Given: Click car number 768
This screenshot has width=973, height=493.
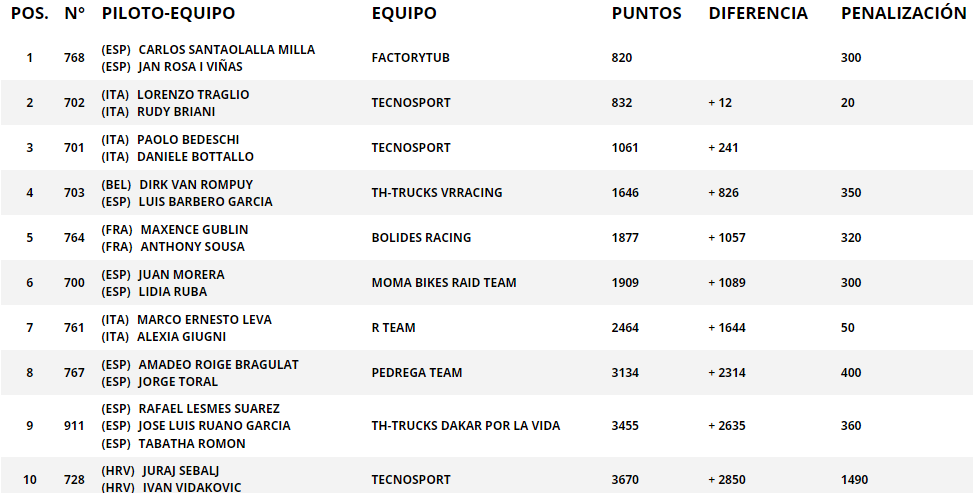Looking at the screenshot, I should click(x=74, y=58).
